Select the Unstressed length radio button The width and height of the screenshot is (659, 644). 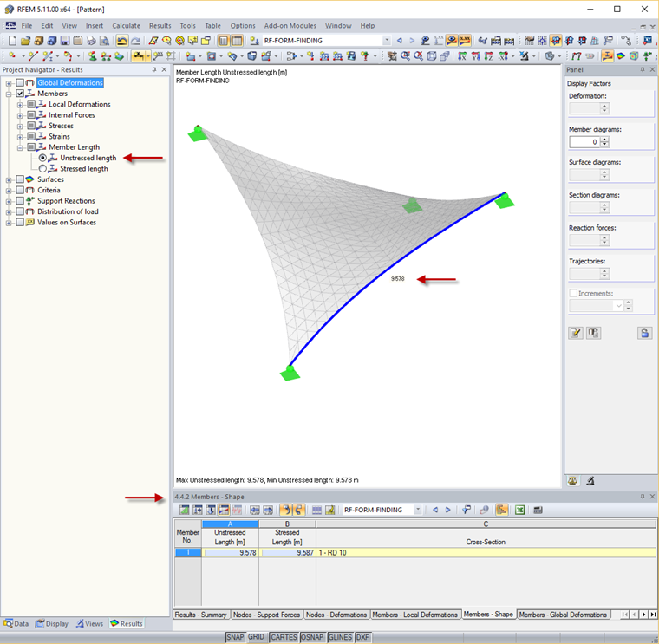tap(42, 158)
